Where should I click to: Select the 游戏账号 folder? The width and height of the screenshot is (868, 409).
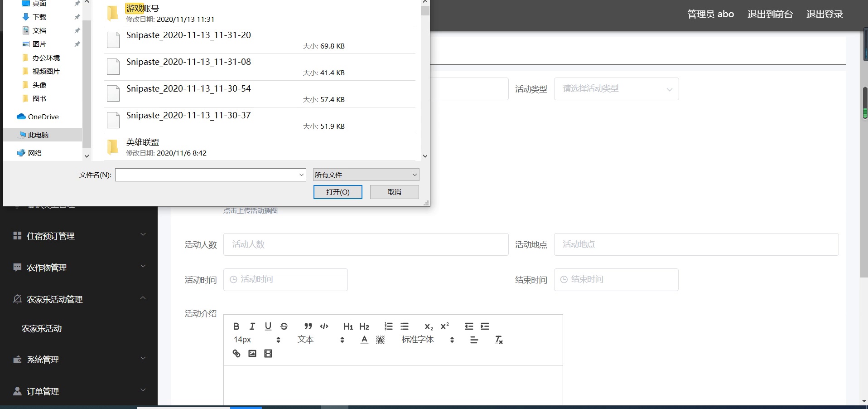coord(260,14)
